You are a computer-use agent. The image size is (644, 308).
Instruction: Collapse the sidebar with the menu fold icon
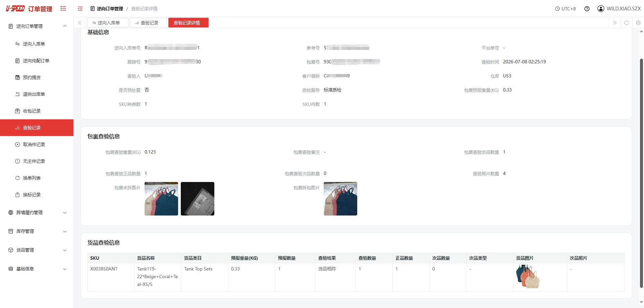coord(80,9)
